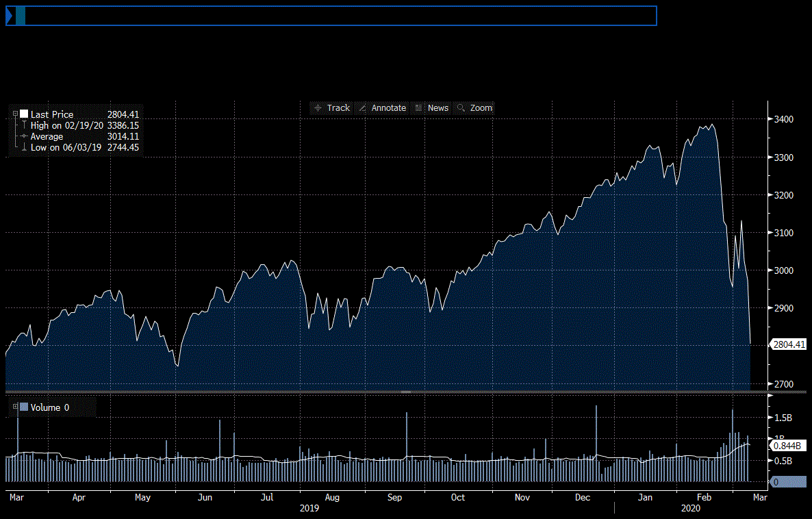
Task: Activate the chart Zoom tool
Action: pyautogui.click(x=474, y=108)
